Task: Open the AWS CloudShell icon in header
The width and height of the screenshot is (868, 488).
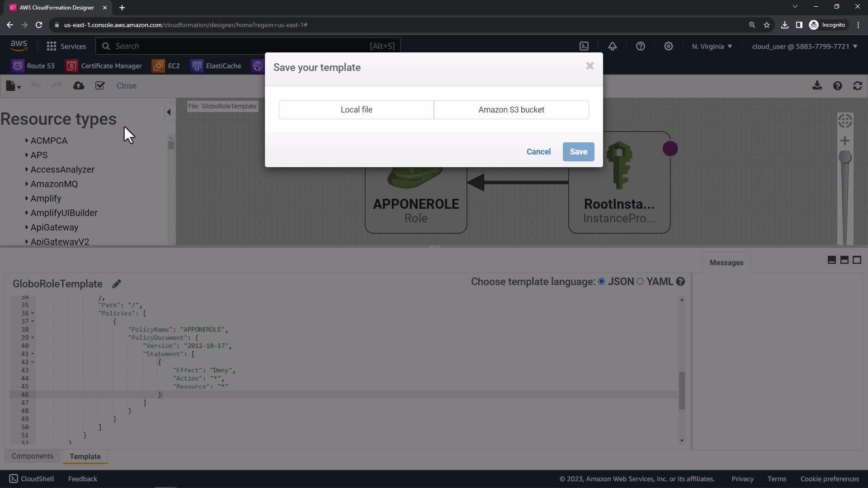Action: 584,46
